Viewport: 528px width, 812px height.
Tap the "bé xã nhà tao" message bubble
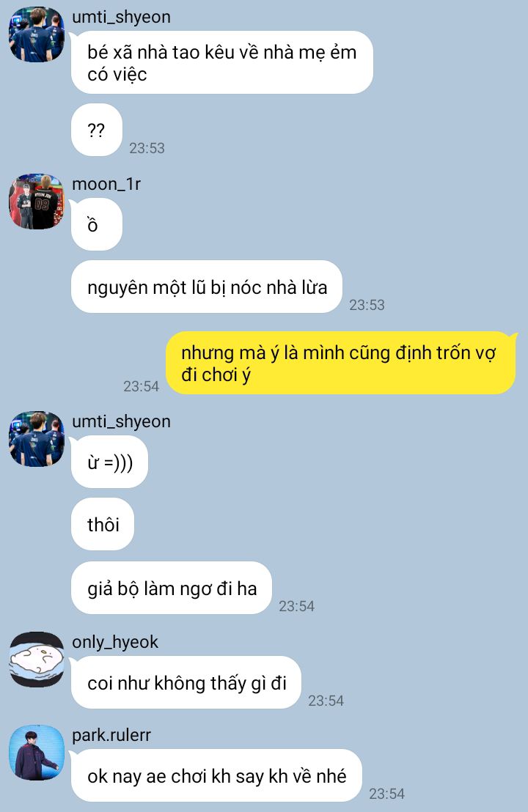click(x=221, y=63)
